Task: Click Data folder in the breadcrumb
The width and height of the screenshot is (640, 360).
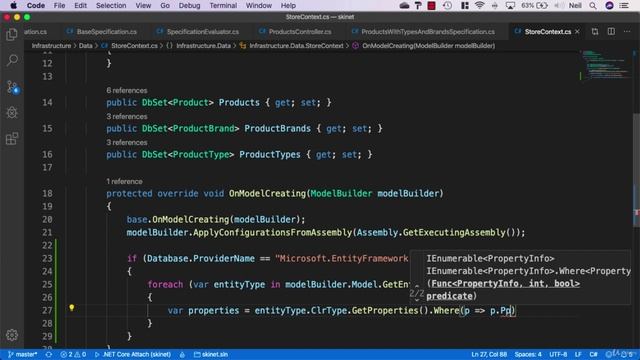Action: point(85,46)
